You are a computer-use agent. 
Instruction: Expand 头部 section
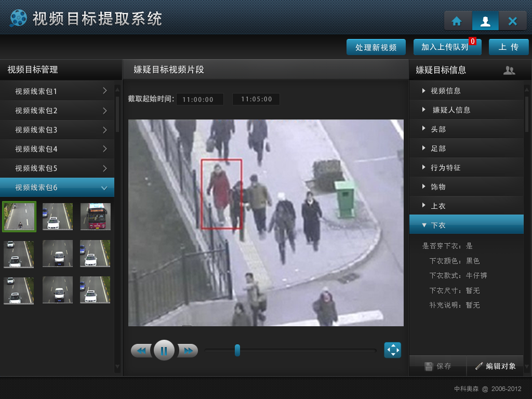(467, 129)
